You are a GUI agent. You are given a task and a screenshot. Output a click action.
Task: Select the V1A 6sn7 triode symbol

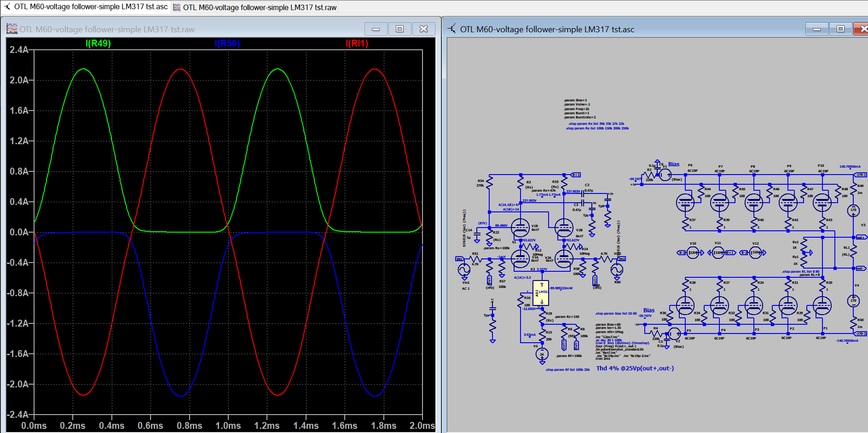click(521, 259)
